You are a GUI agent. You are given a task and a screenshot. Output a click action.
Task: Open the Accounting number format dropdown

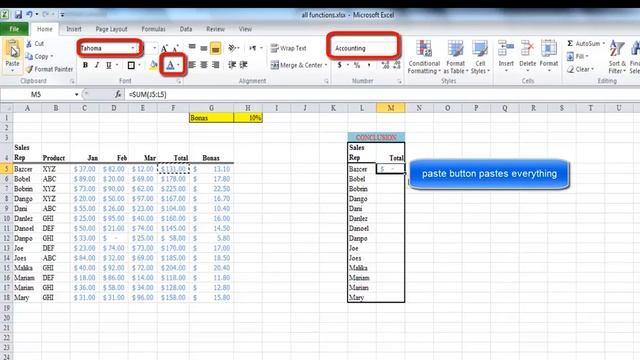click(x=363, y=48)
